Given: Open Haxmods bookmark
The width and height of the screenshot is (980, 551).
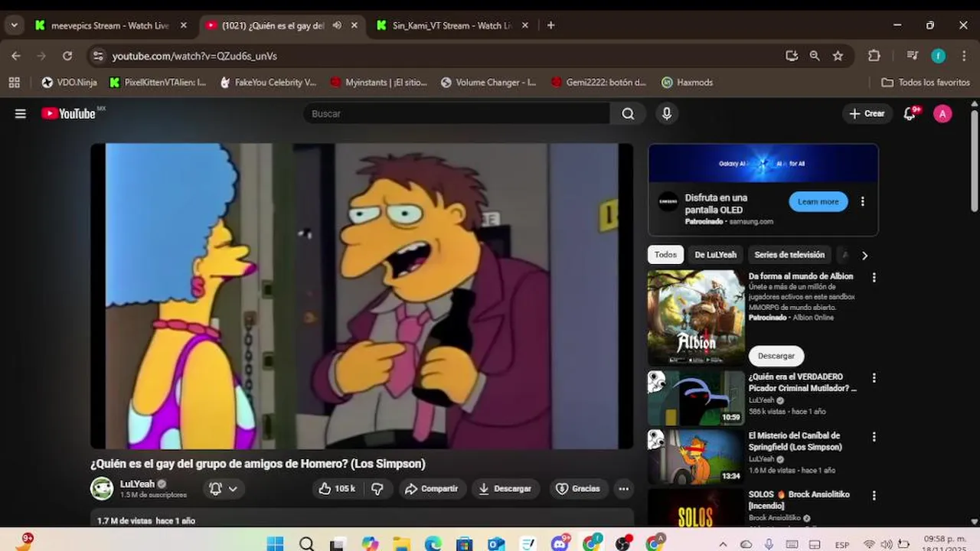Looking at the screenshot, I should point(688,82).
